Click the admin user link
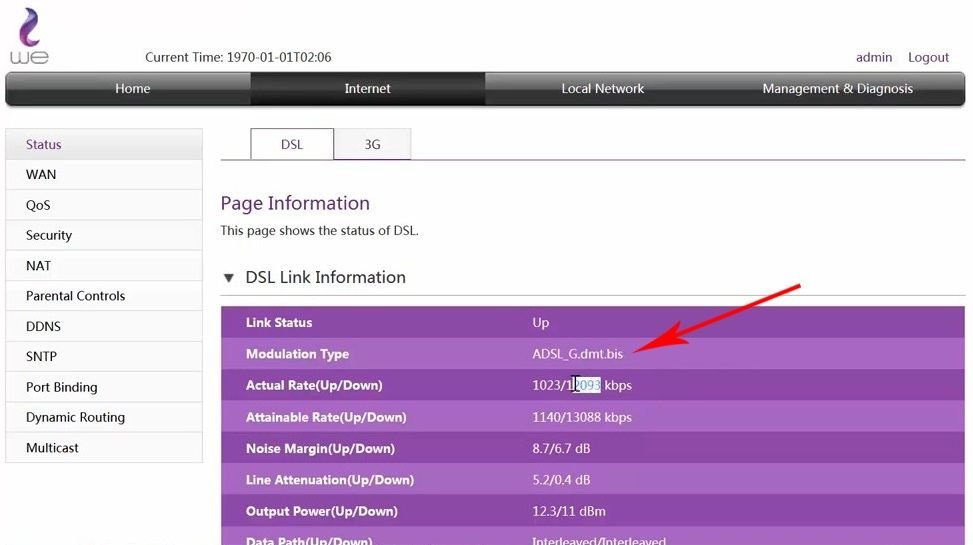 [x=874, y=57]
